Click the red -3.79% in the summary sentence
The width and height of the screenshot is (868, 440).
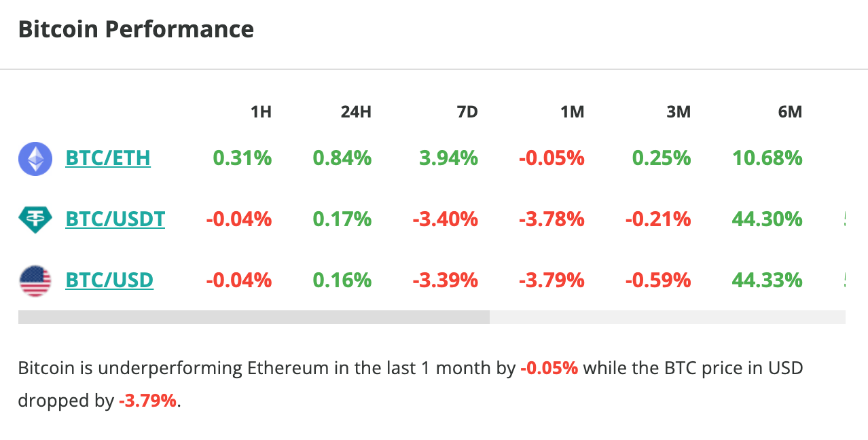[147, 401]
